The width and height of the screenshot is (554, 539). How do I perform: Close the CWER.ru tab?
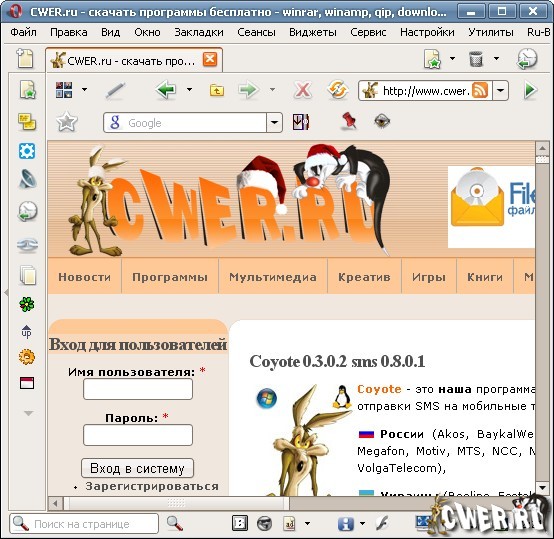click(x=210, y=59)
